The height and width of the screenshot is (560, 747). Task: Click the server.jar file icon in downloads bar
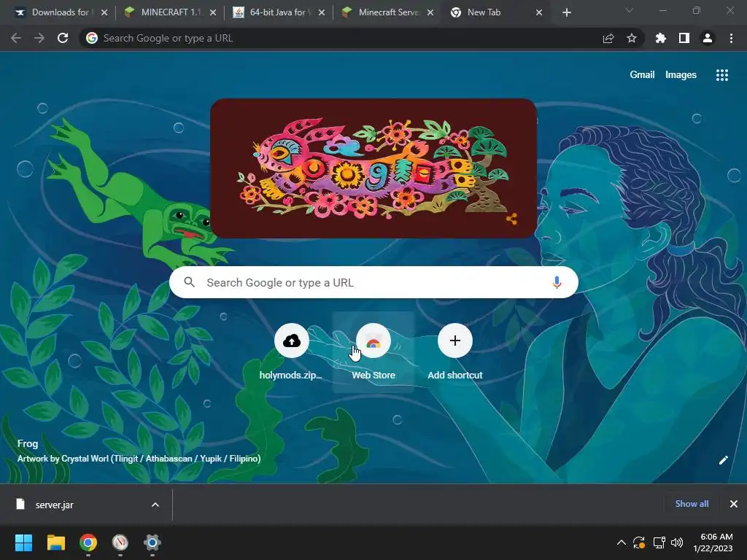click(x=20, y=505)
